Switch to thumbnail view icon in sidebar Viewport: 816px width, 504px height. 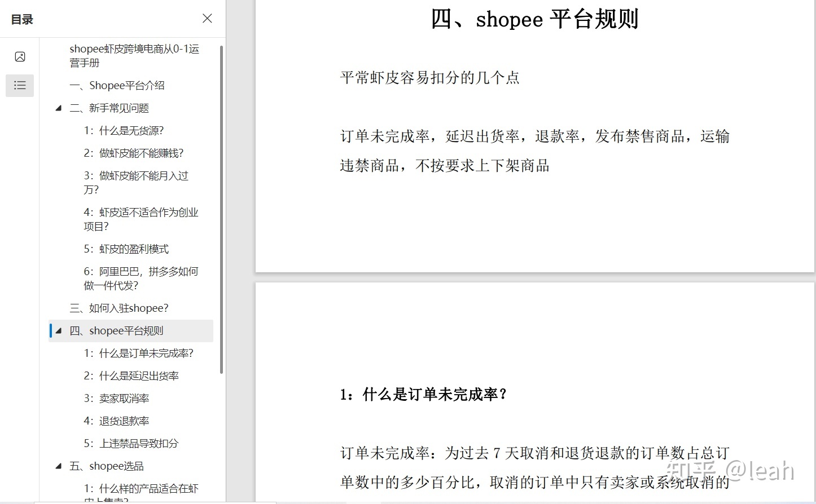point(20,57)
